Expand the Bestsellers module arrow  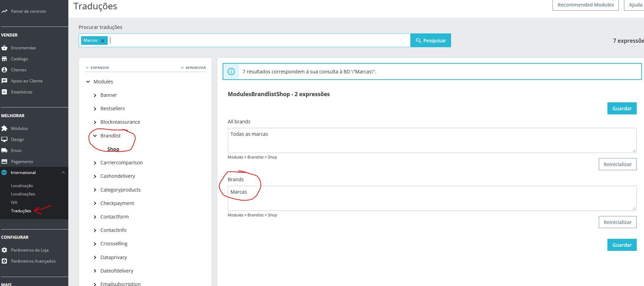(95, 109)
